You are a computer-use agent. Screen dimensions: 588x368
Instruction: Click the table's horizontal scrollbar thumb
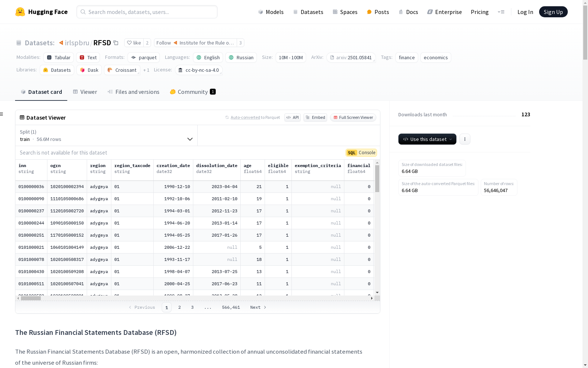coord(31,298)
